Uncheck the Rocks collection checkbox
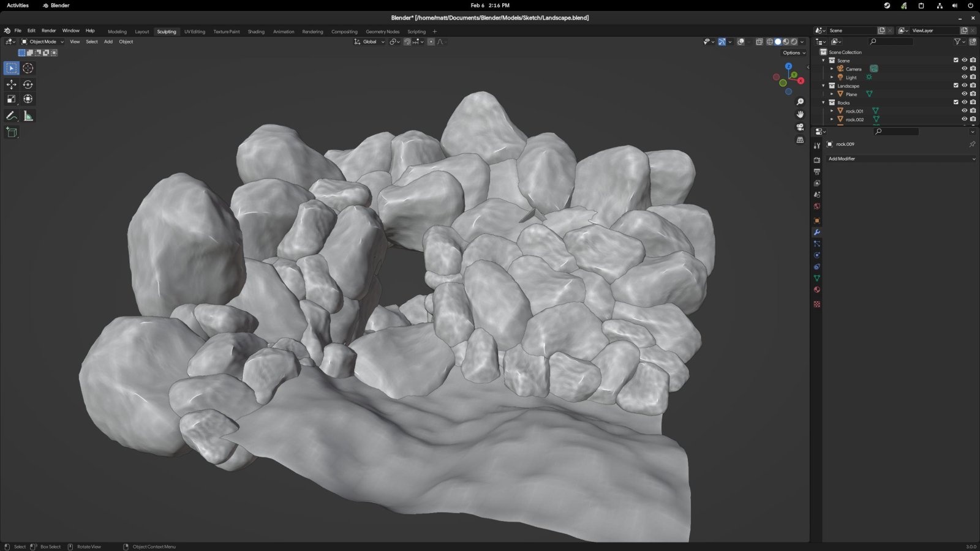The height and width of the screenshot is (551, 980). point(956,102)
